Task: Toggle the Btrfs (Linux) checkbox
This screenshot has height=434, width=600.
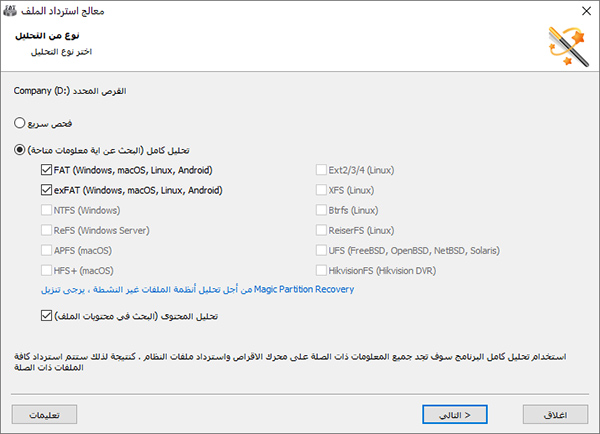Action: 321,210
